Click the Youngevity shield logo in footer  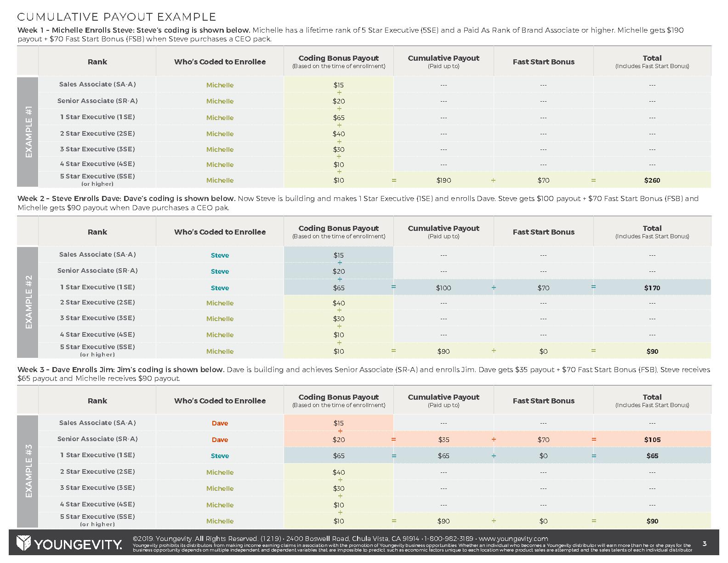[23, 543]
